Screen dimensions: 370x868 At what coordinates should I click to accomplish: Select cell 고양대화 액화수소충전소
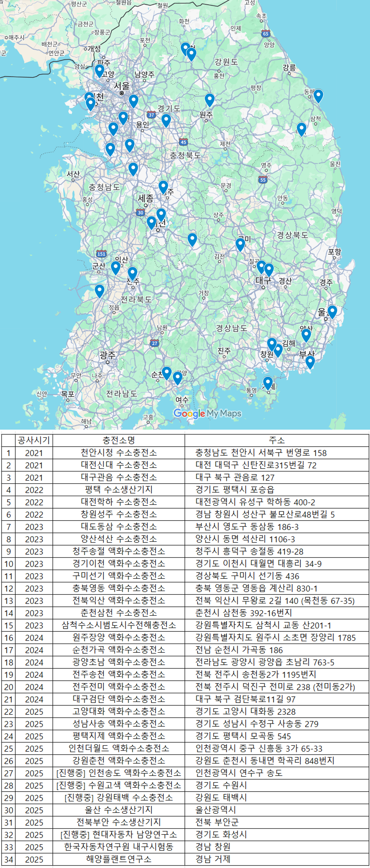tap(119, 712)
